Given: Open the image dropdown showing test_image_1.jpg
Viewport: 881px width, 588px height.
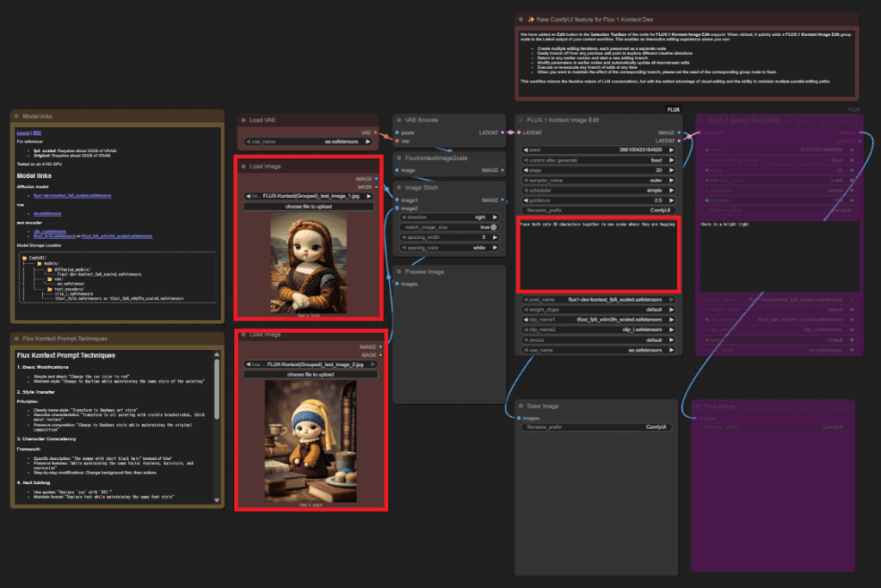Looking at the screenshot, I should pyautogui.click(x=309, y=197).
